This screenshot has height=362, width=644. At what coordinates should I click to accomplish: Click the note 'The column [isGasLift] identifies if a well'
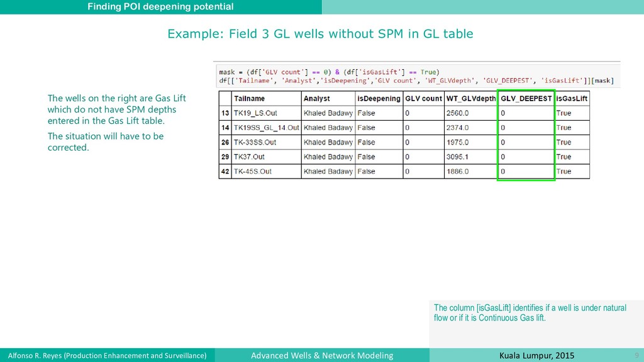[530, 313]
